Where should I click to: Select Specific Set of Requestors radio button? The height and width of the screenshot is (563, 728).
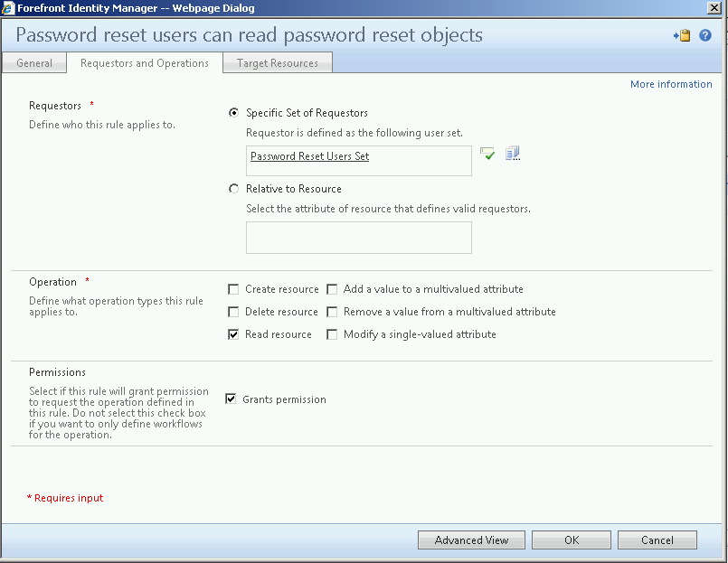(234, 113)
